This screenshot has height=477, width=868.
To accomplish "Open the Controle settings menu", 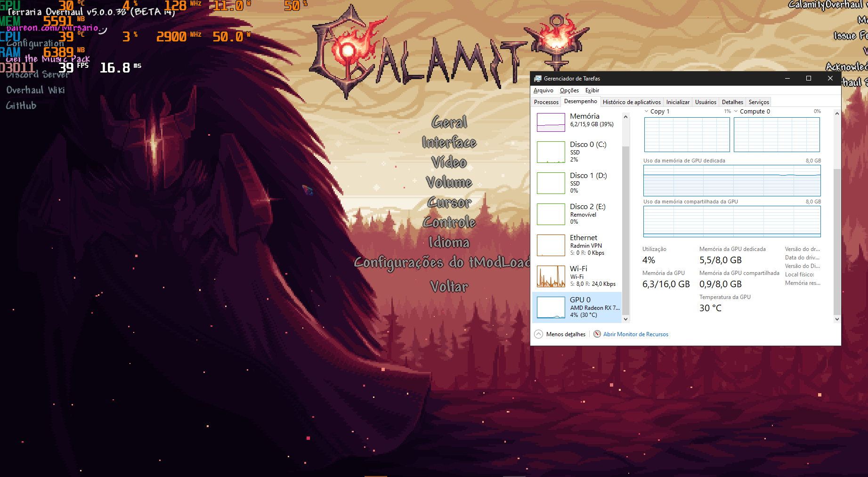I will [x=449, y=222].
